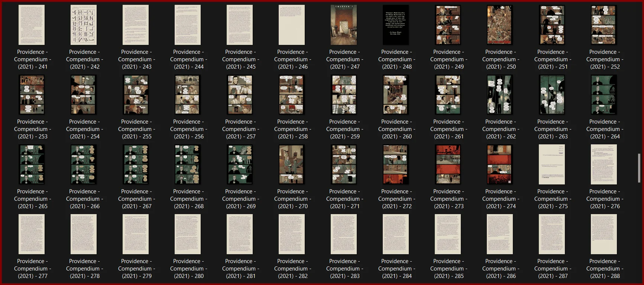
Task: Pick the manuscript page thumbnail 276
Action: coord(604,164)
